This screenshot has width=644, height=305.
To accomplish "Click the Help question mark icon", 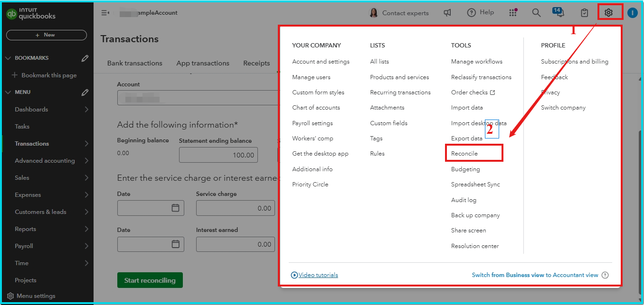I will coord(471,13).
